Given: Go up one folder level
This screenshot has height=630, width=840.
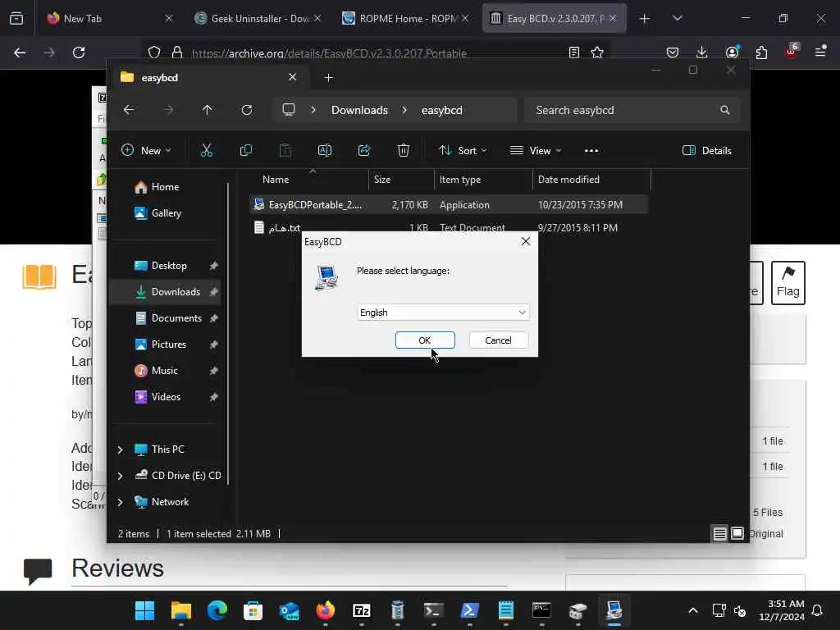Looking at the screenshot, I should 208,110.
